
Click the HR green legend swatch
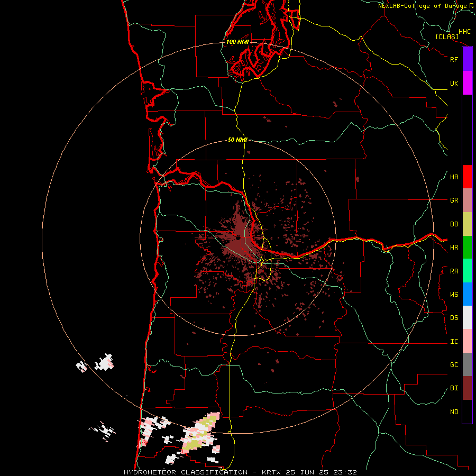tap(467, 247)
